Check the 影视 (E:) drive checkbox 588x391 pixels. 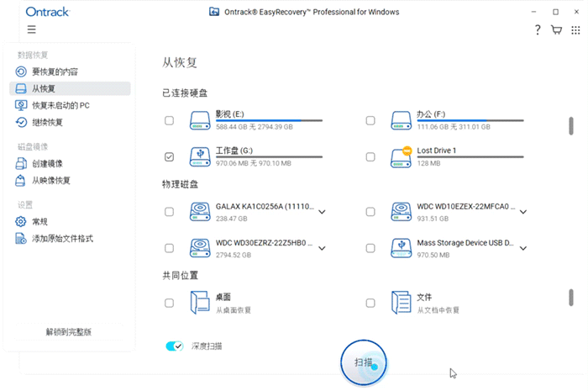(169, 120)
